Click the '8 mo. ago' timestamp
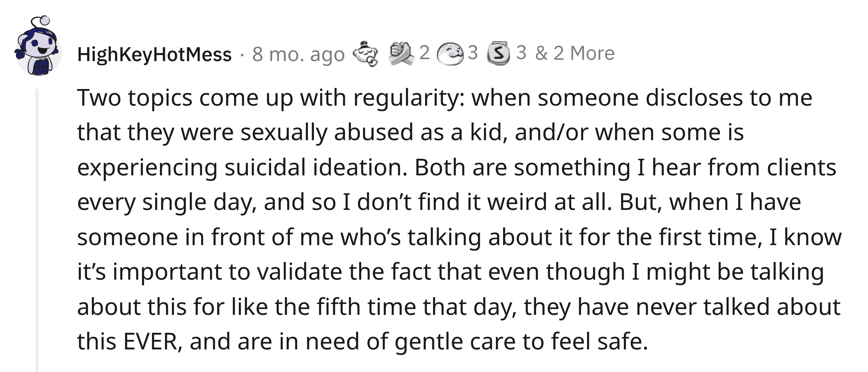868x372 pixels. (x=299, y=54)
